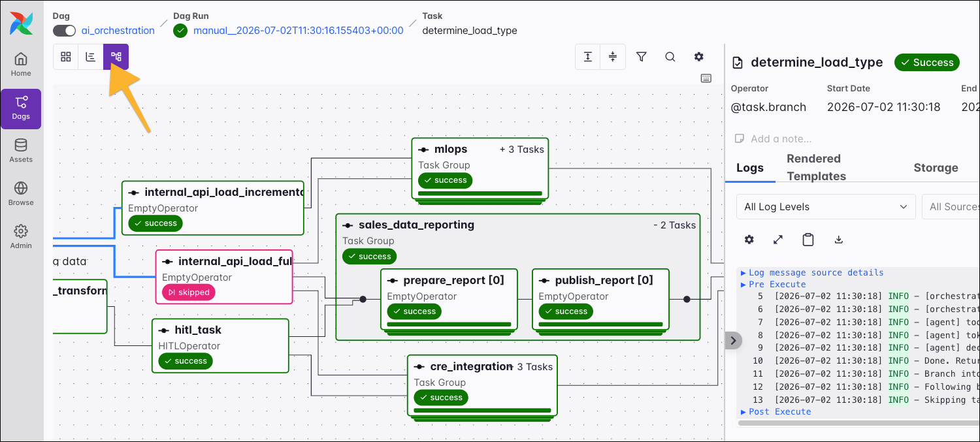Switch to the Logs tab

pos(750,168)
